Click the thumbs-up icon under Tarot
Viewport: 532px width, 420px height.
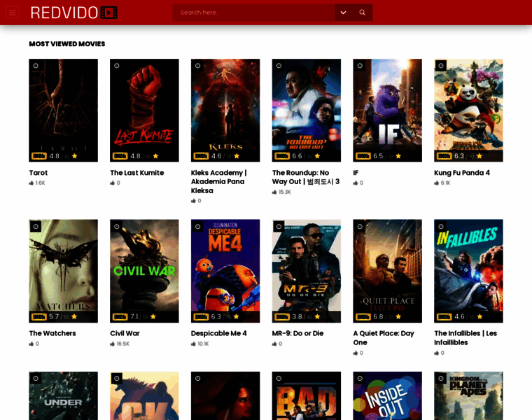coord(31,183)
